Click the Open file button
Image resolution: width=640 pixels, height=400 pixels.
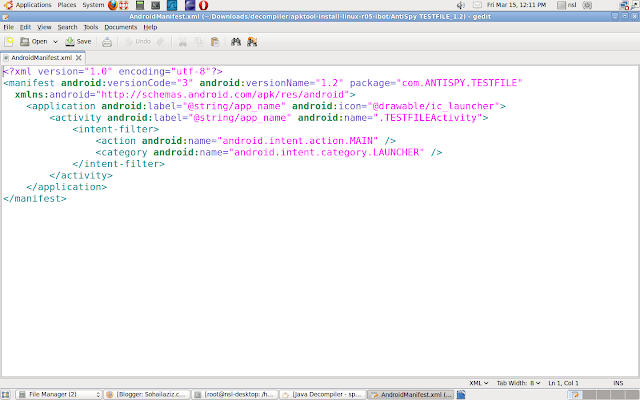click(x=34, y=42)
